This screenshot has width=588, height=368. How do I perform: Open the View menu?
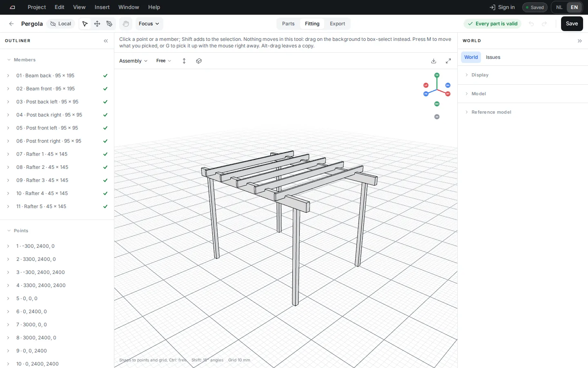tap(79, 7)
